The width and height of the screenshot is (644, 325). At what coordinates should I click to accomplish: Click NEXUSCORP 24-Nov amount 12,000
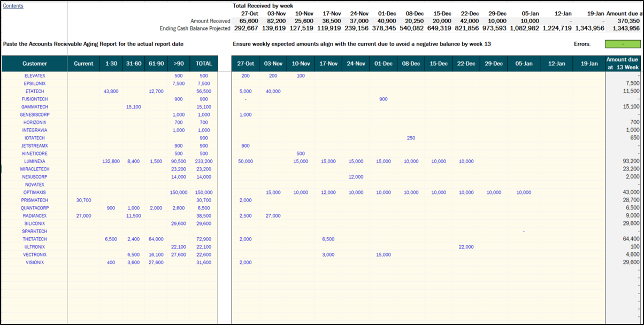pos(356,176)
